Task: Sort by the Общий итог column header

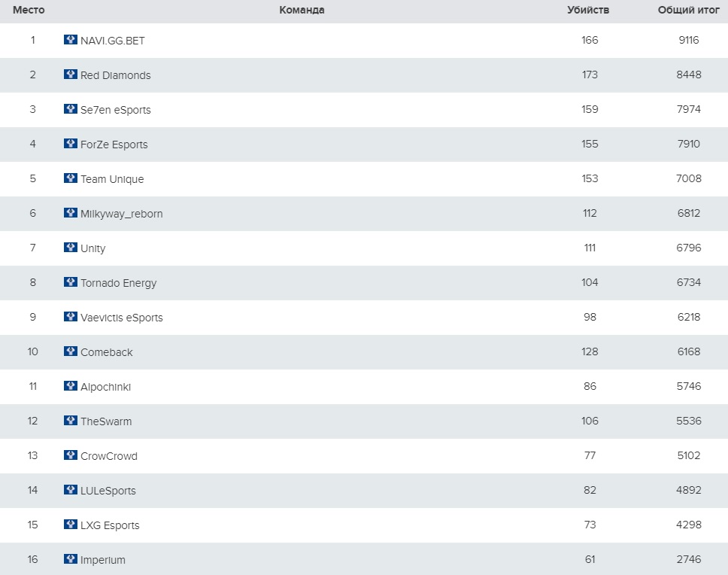Action: pyautogui.click(x=688, y=11)
